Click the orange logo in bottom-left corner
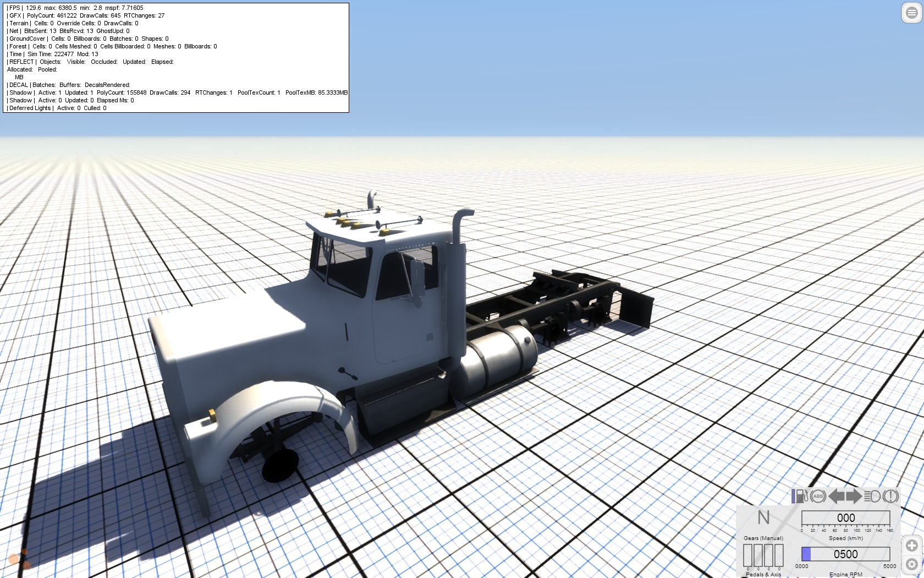924x578 pixels. click(x=20, y=559)
